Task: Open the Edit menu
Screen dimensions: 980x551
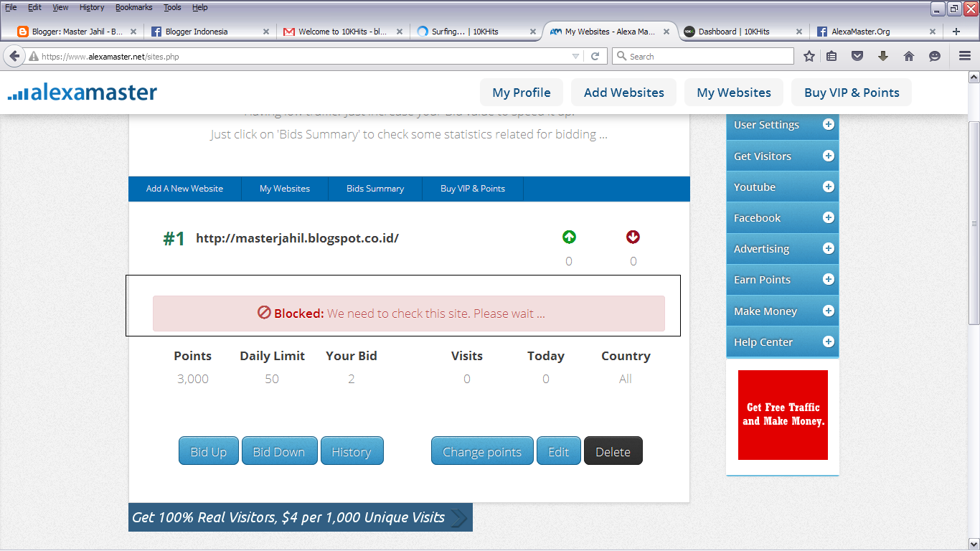Action: (34, 7)
